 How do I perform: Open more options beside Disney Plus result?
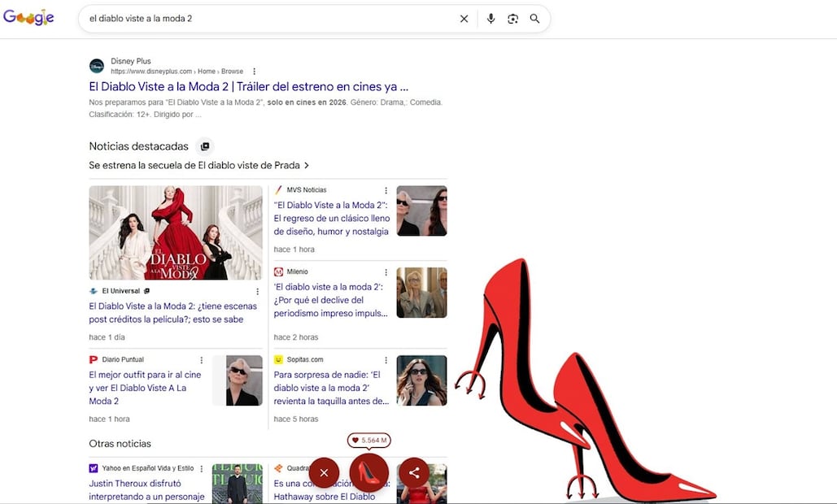tap(254, 72)
